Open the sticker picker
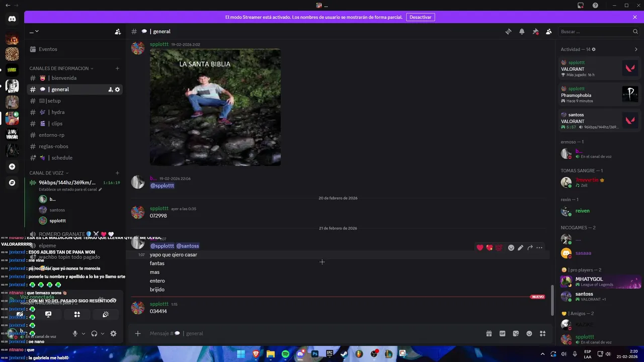 click(x=516, y=333)
